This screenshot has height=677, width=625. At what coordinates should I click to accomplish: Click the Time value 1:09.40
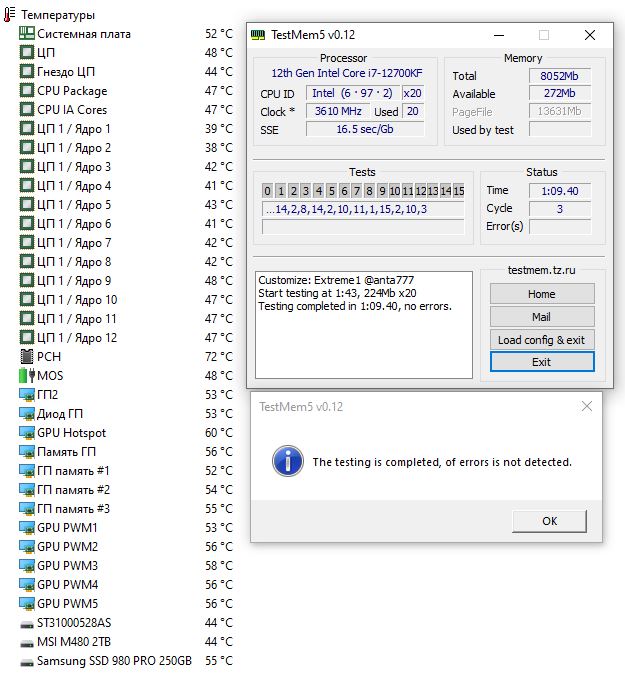559,191
